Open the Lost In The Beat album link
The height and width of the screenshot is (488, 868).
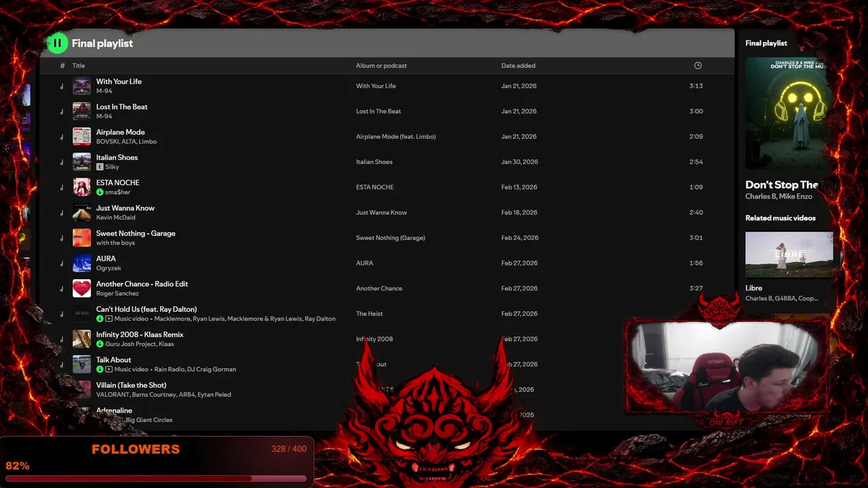pos(378,111)
